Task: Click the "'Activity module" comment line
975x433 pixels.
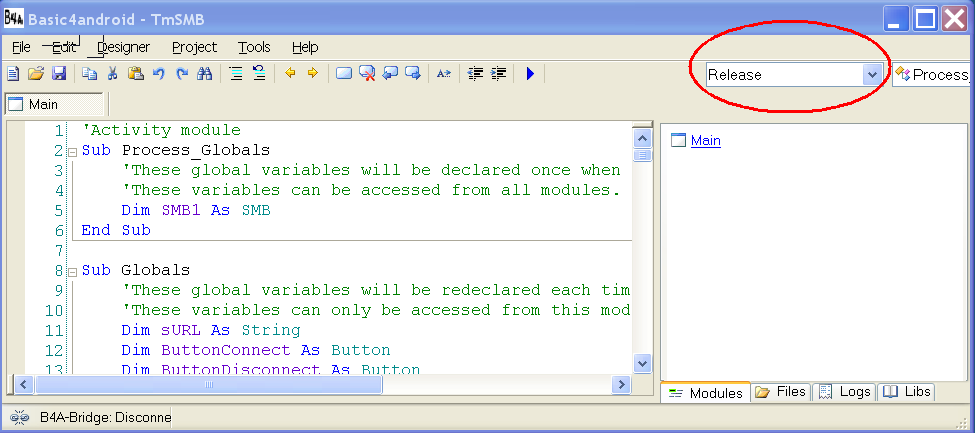Action: 161,131
